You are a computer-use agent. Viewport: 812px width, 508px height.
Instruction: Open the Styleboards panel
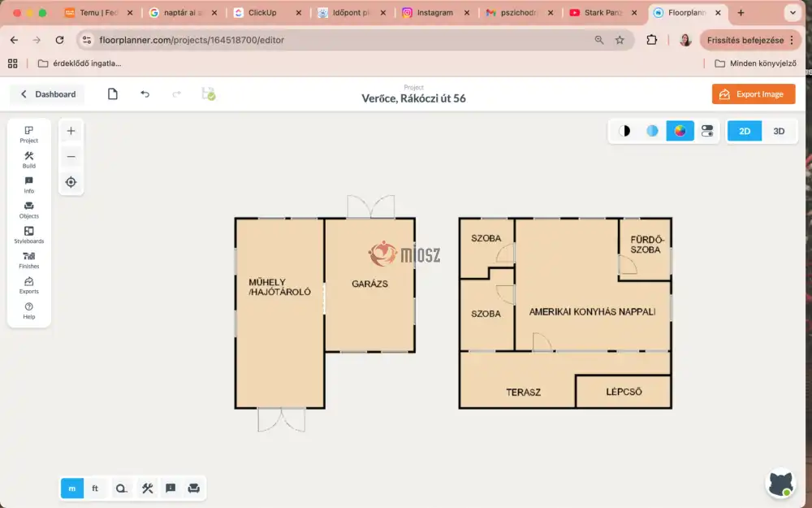pyautogui.click(x=29, y=235)
